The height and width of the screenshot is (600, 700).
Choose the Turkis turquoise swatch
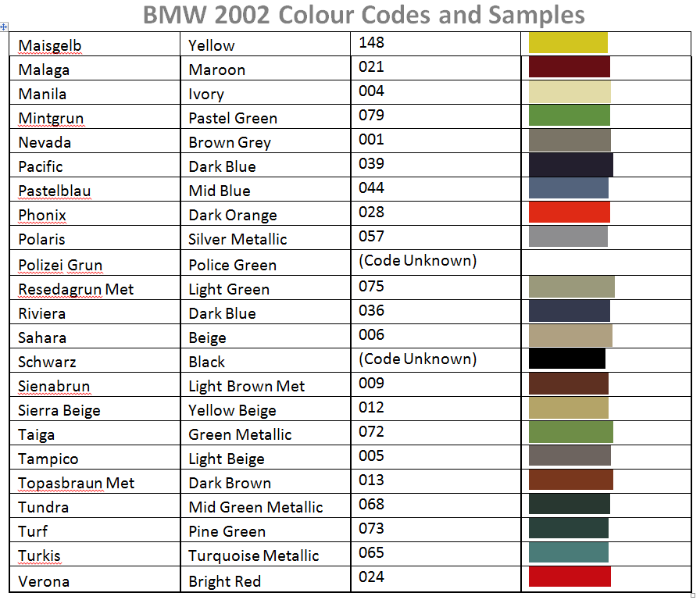568,552
